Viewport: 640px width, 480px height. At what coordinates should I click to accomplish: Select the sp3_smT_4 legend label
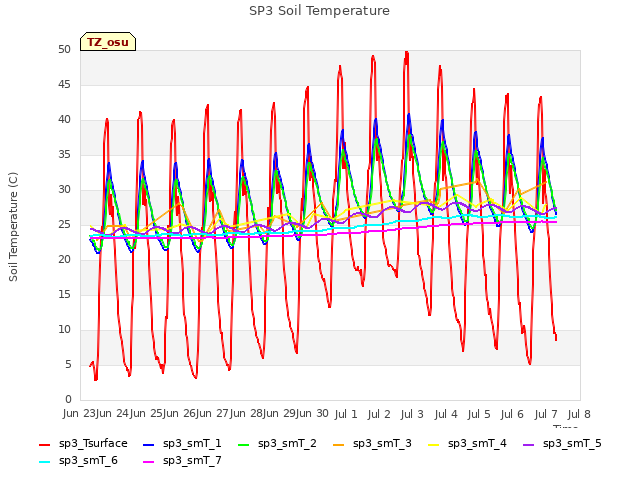(477, 444)
